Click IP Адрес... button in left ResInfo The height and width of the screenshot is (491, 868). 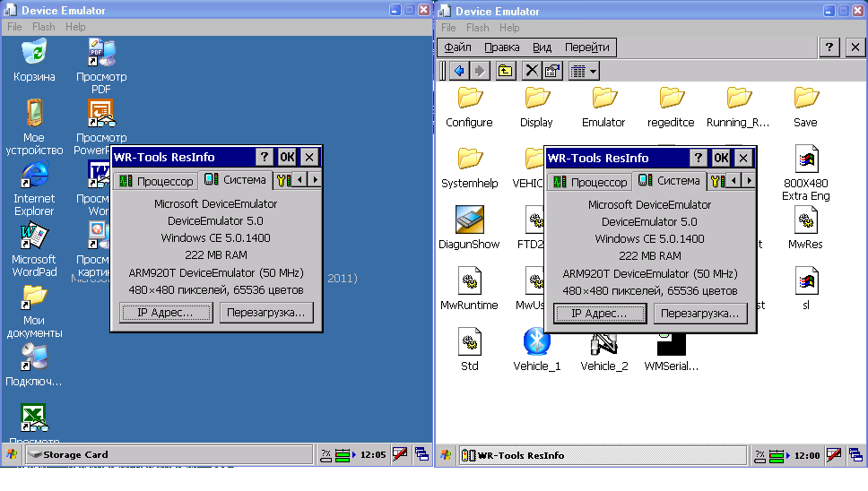(166, 313)
